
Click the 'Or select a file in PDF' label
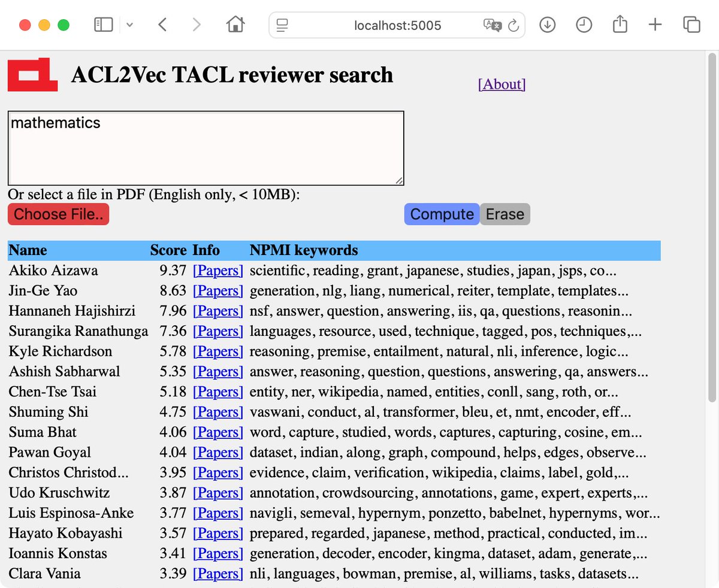pos(154,195)
